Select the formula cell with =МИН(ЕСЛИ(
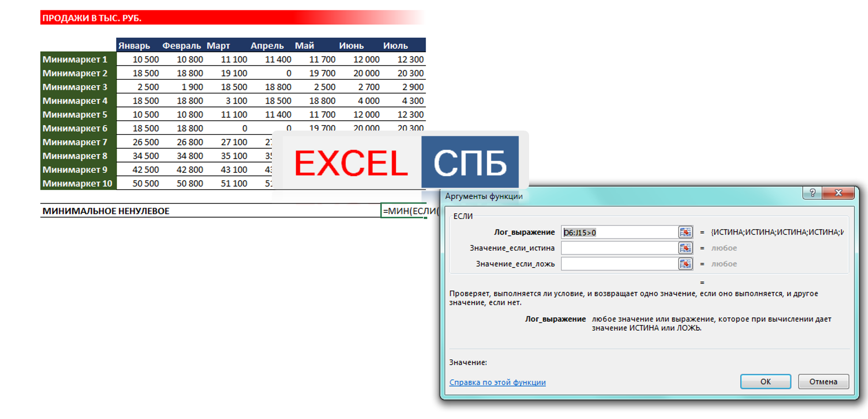This screenshot has height=419, width=868. tap(403, 211)
